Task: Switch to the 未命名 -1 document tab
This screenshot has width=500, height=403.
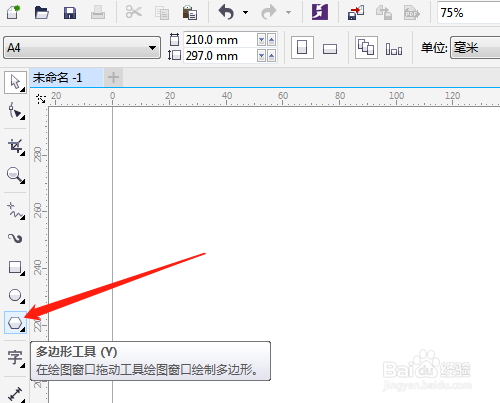Action: [67, 78]
